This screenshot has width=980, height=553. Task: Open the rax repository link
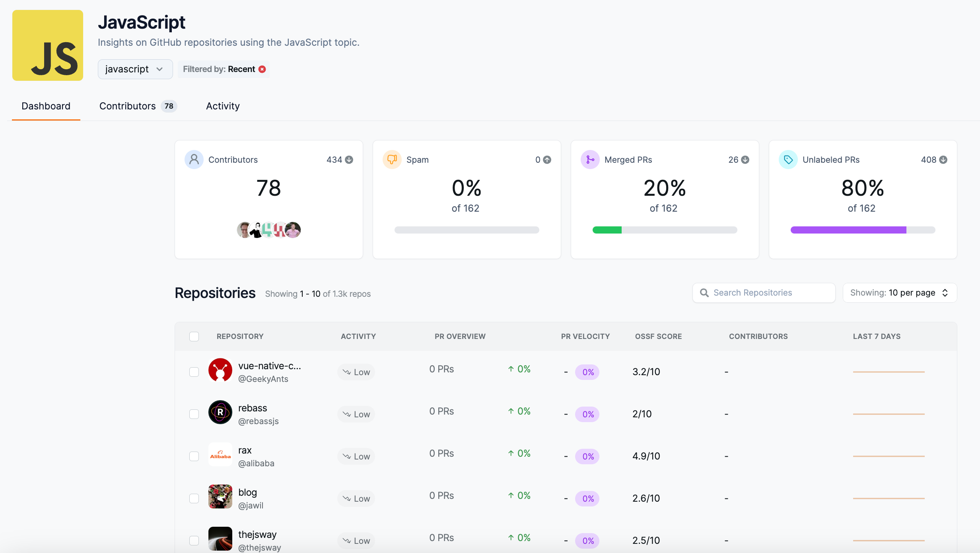pyautogui.click(x=245, y=450)
